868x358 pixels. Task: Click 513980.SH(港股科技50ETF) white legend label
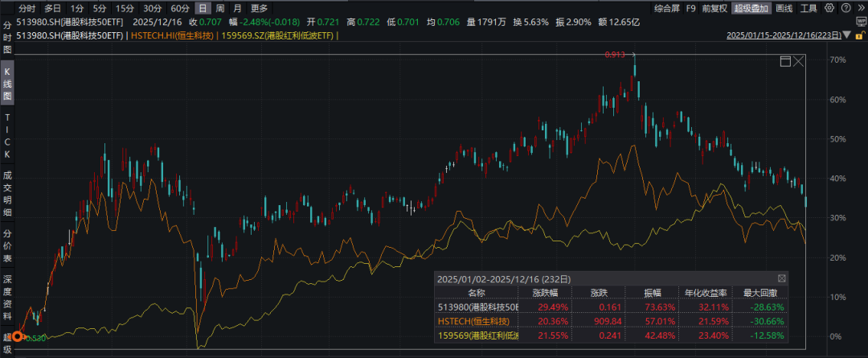tap(70, 35)
